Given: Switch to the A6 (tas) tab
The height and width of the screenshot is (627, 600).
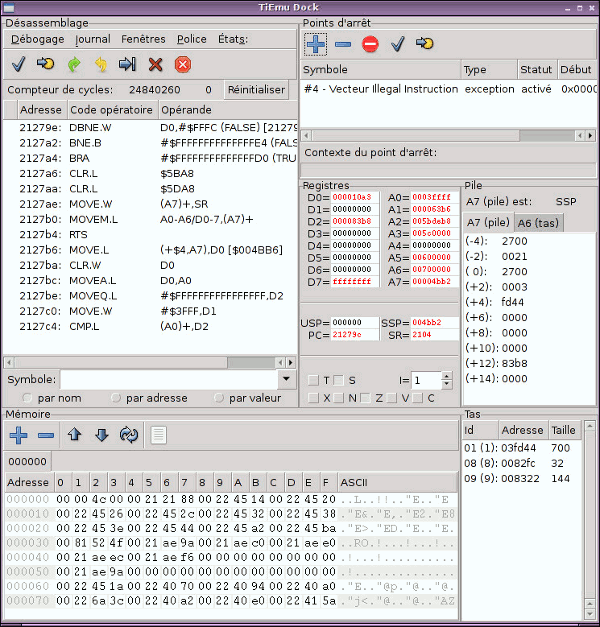Looking at the screenshot, I should tap(538, 222).
